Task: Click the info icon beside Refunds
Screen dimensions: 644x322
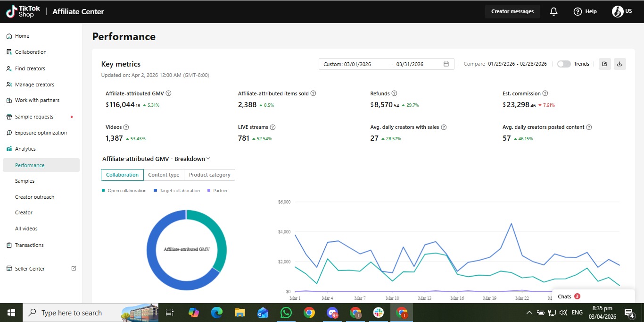Action: click(394, 93)
